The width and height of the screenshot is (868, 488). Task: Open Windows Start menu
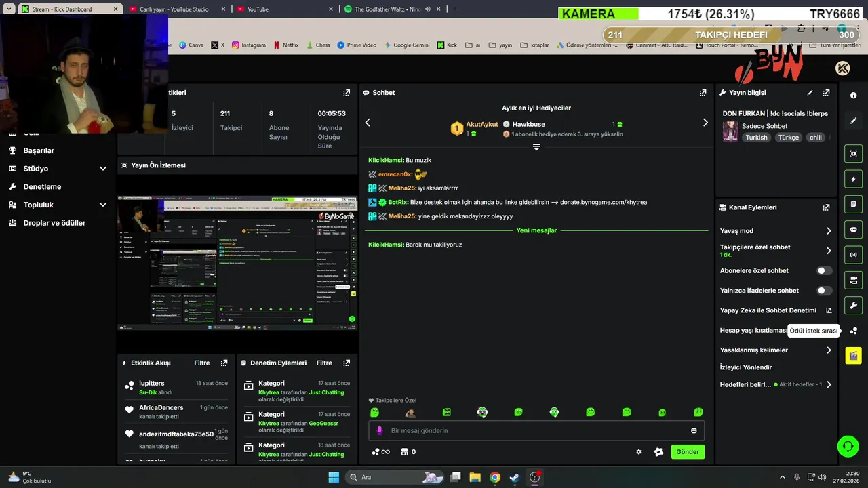(334, 477)
